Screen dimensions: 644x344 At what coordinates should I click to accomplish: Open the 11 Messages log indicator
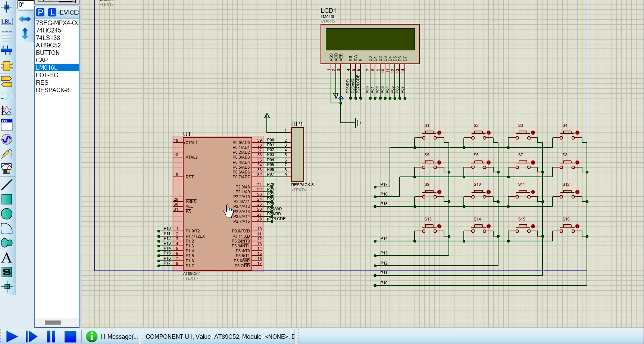point(112,337)
